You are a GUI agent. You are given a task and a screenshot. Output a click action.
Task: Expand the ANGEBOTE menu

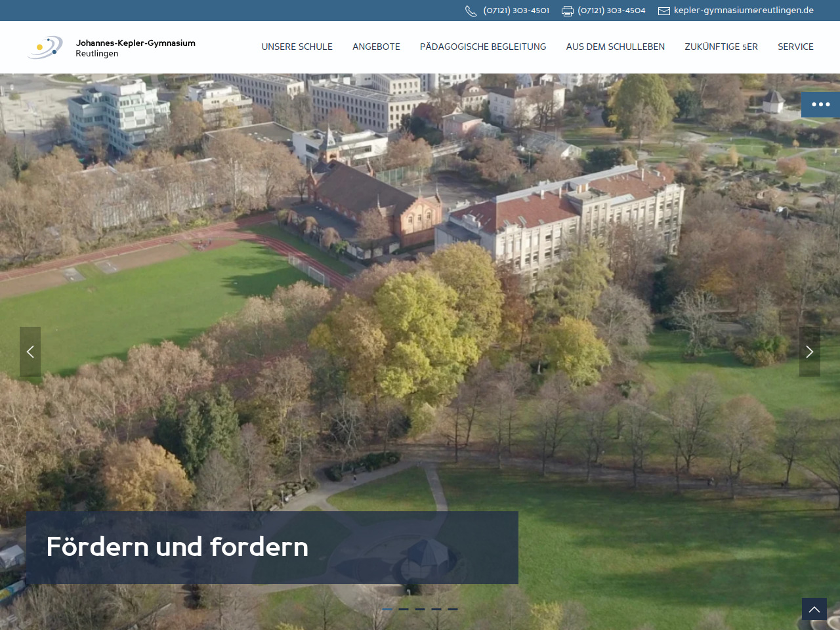(376, 47)
